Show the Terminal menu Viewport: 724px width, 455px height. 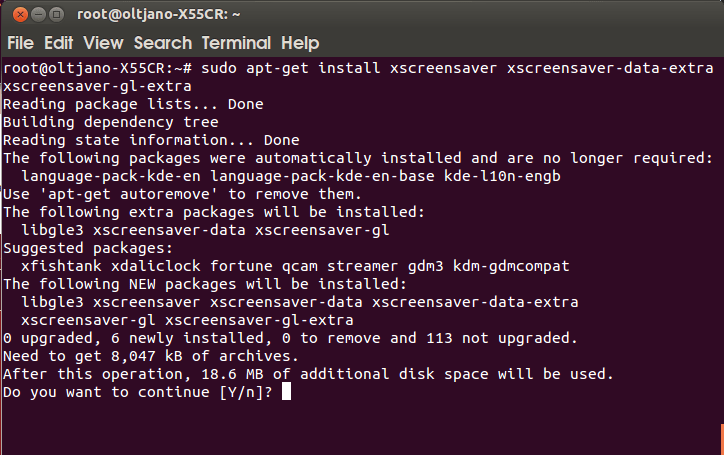[236, 43]
